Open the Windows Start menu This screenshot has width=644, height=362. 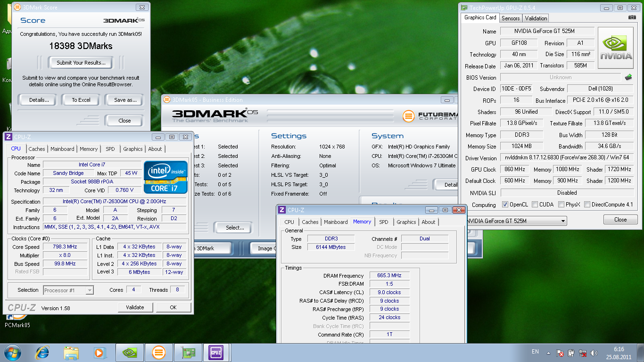point(12,353)
